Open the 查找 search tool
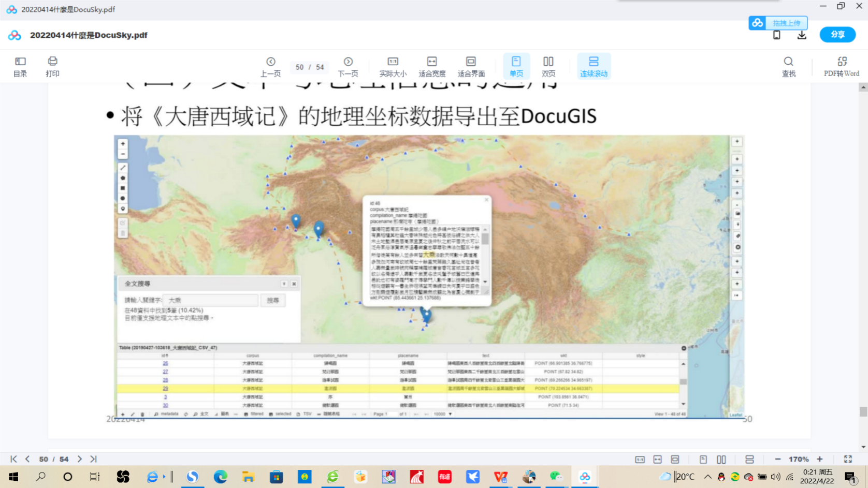The width and height of the screenshot is (868, 488). tap(788, 67)
